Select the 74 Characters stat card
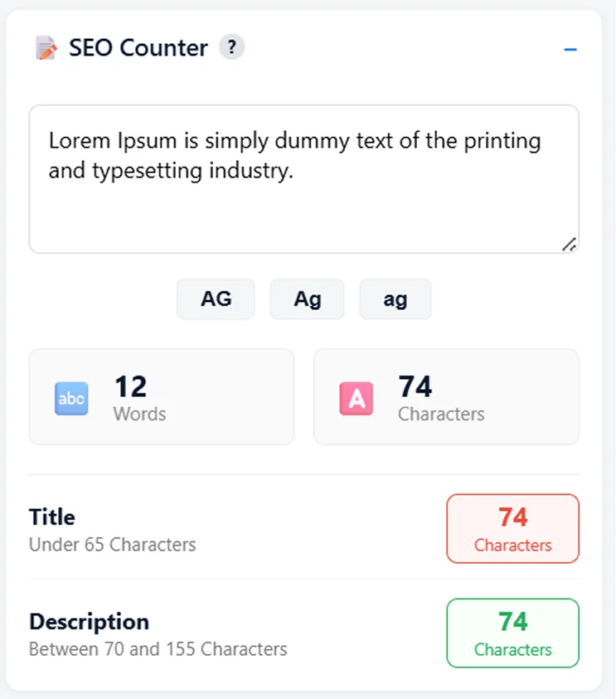This screenshot has height=699, width=616. (446, 397)
